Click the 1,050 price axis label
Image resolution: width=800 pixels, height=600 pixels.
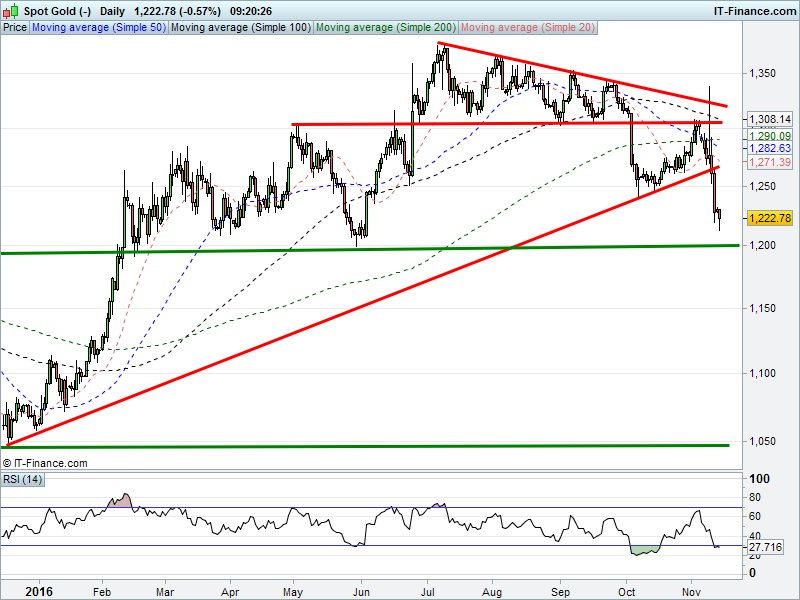762,441
